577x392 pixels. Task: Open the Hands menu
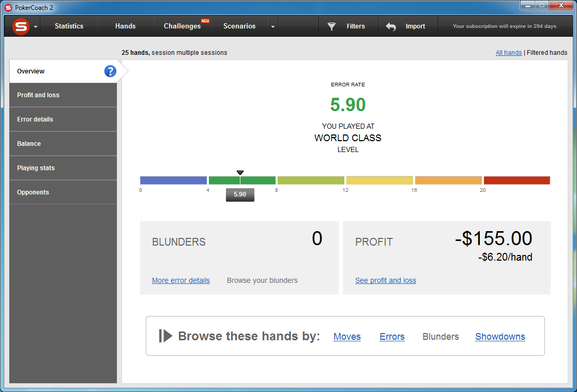pos(125,26)
